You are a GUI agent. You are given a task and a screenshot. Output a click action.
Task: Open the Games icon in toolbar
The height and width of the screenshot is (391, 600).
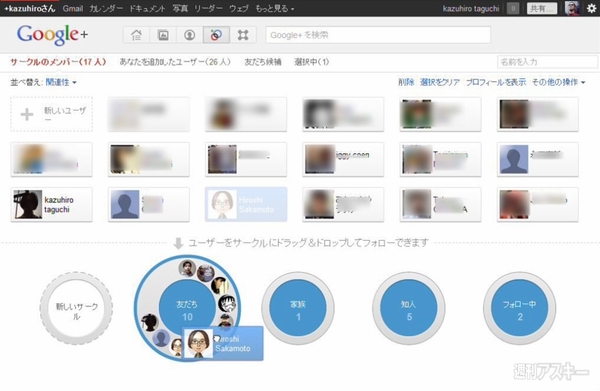tap(243, 35)
